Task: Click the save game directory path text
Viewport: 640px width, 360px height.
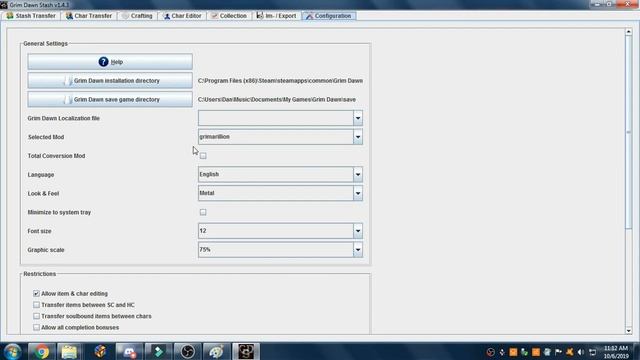Action: click(277, 100)
